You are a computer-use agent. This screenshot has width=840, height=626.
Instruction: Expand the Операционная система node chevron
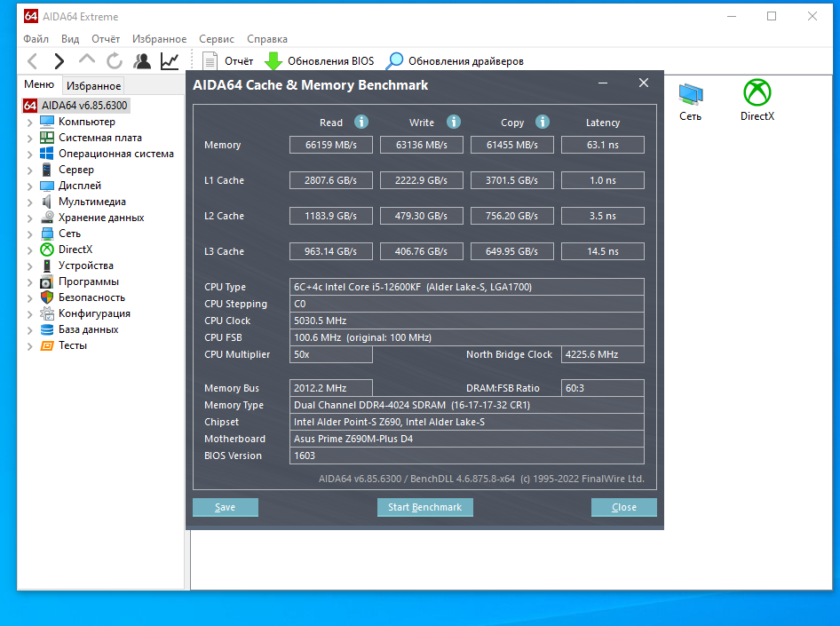(30, 155)
